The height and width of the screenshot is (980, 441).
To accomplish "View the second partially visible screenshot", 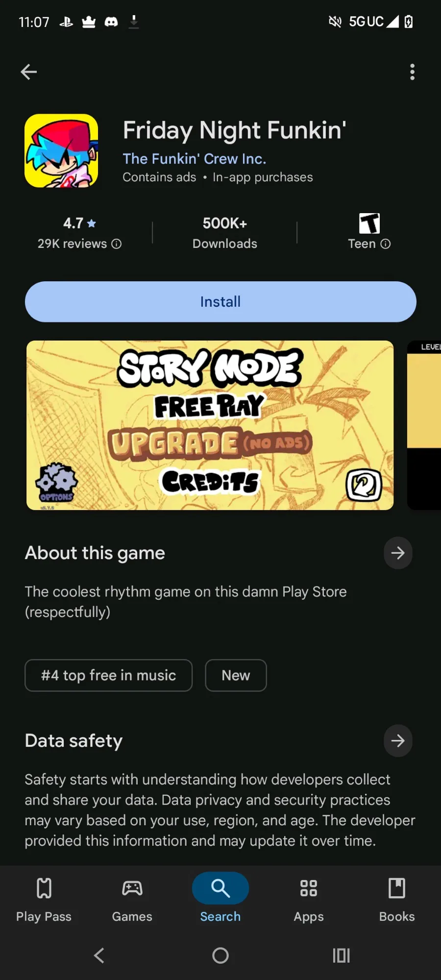I will [424, 425].
